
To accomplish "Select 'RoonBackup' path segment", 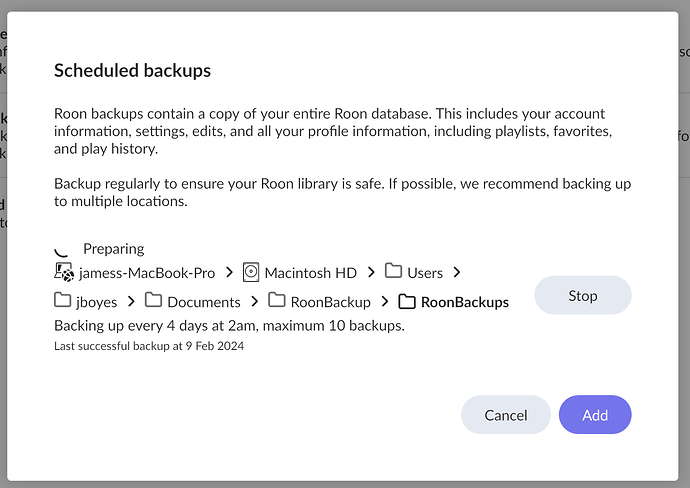I will (330, 303).
